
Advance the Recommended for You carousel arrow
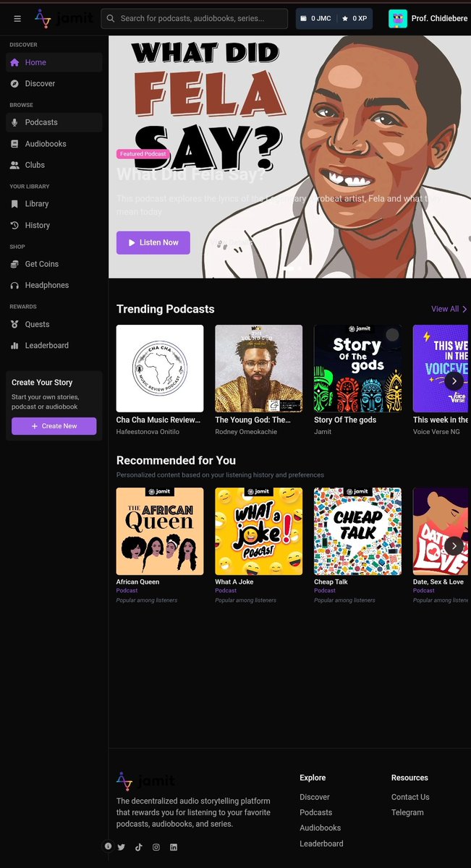click(x=454, y=545)
